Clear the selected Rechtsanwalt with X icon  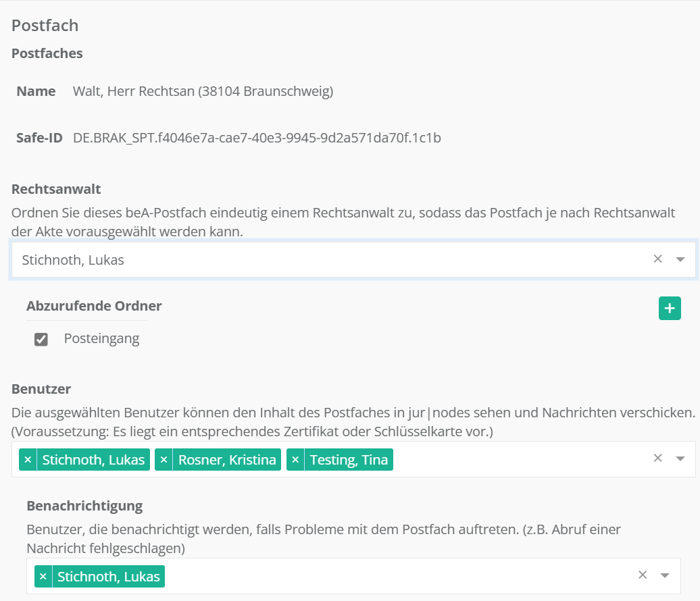657,259
